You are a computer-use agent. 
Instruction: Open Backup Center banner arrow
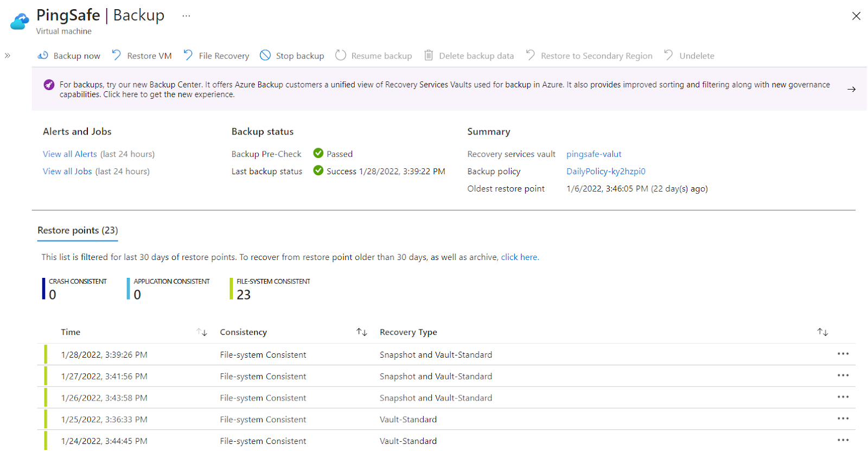coord(851,89)
